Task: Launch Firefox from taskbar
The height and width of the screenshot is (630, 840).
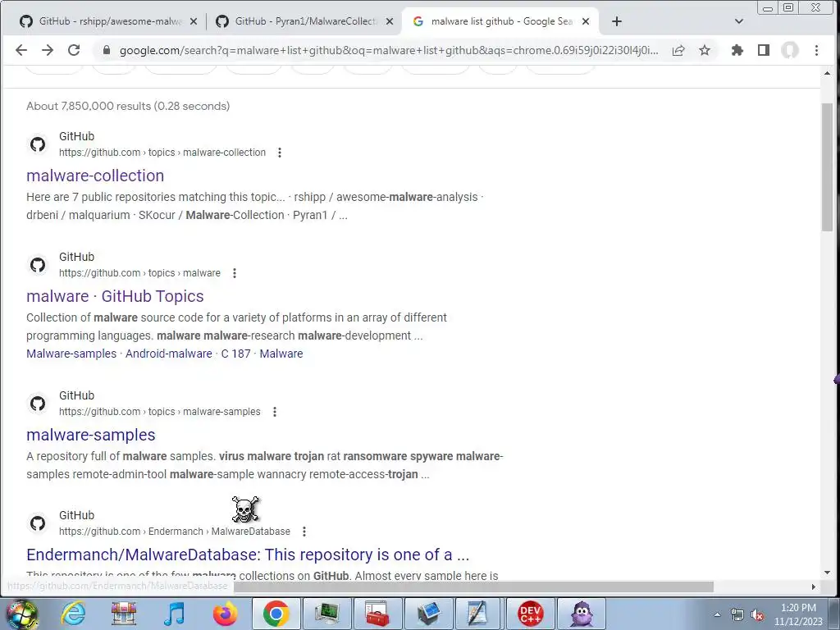Action: (225, 614)
